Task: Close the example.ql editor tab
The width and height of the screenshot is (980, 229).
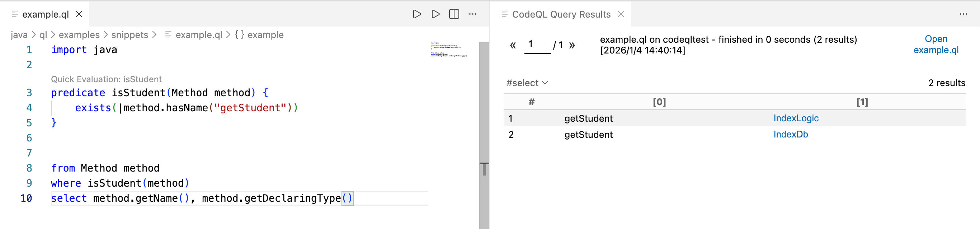Action: (x=79, y=14)
